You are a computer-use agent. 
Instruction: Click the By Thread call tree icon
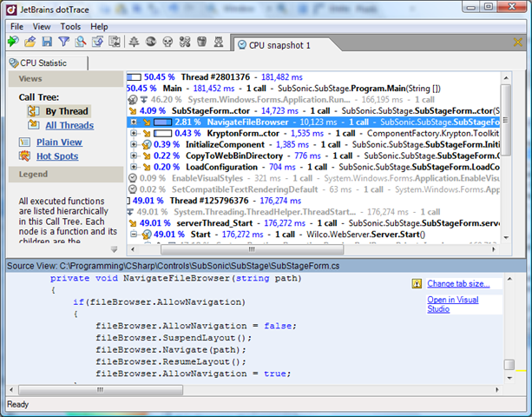point(34,111)
